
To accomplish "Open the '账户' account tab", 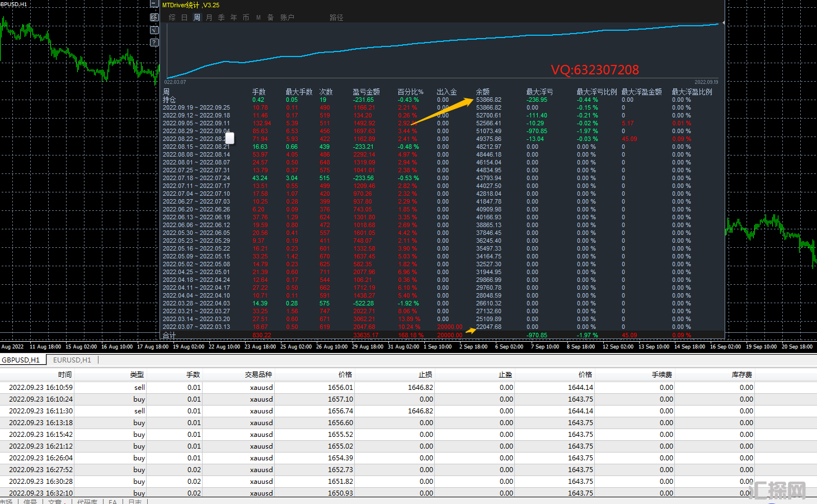I will tap(287, 18).
